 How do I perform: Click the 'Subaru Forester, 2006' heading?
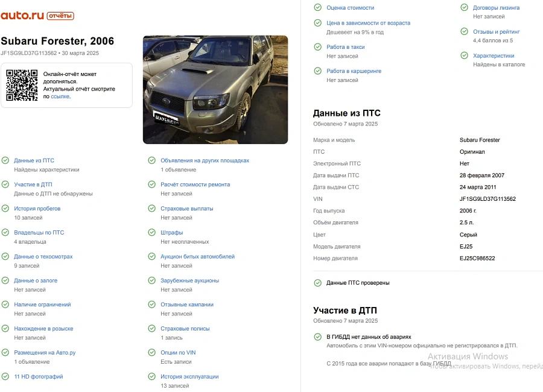pos(57,41)
